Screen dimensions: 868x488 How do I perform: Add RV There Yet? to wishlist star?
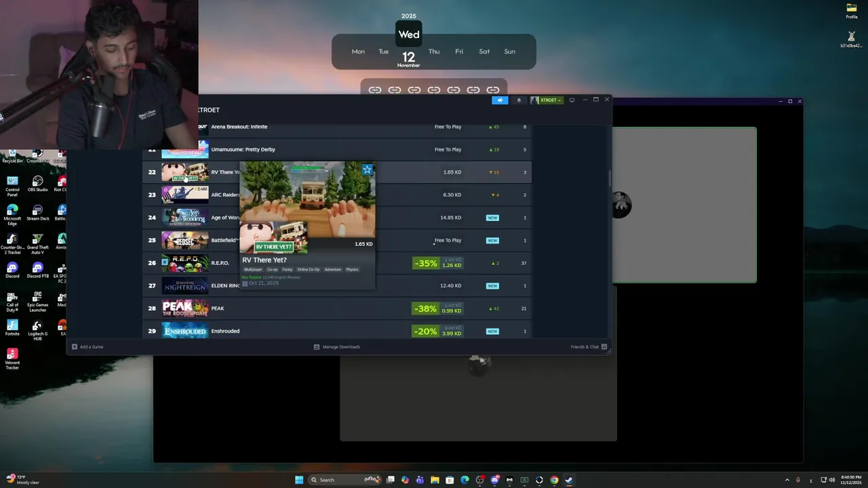367,169
